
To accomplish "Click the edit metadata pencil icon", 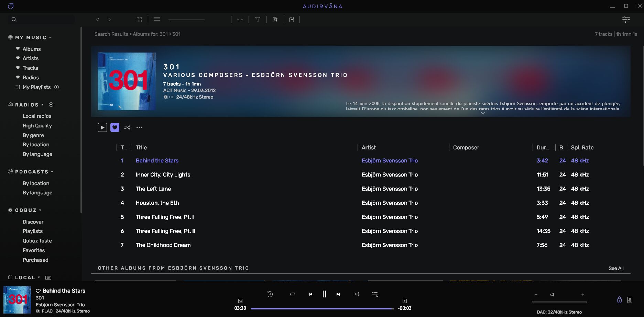I will coord(292,20).
